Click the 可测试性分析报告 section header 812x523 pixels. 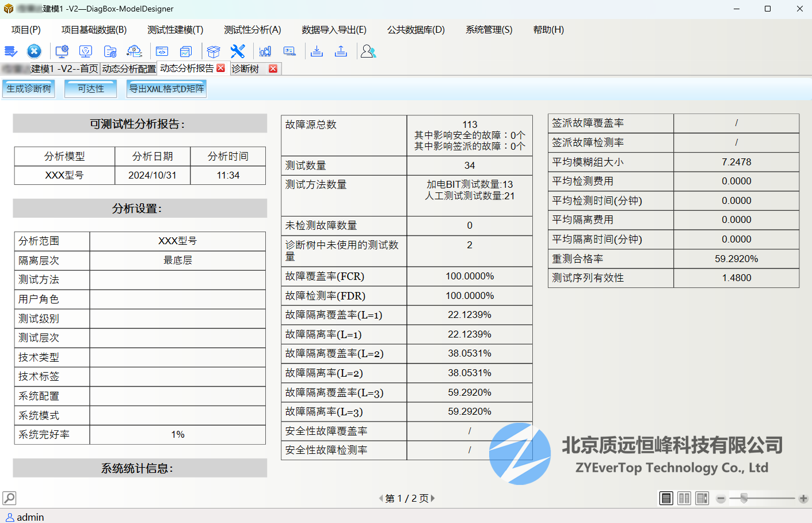click(x=140, y=123)
